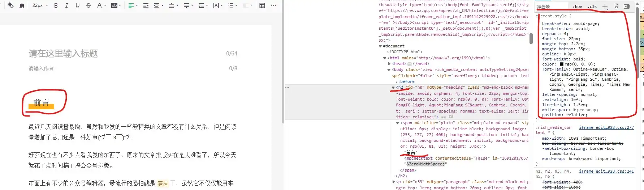Click the new style rule plus icon
Screen dimensions: 644x190
605,7
